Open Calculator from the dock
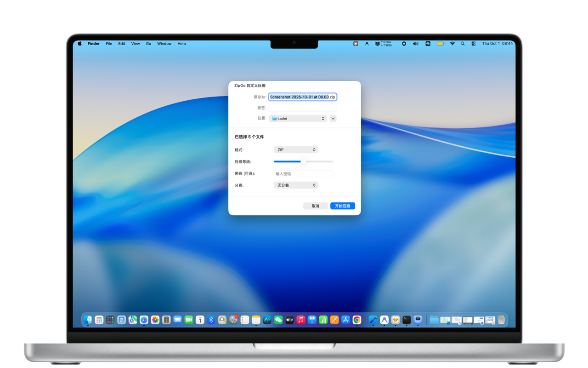The image size is (588, 368). tap(166, 320)
